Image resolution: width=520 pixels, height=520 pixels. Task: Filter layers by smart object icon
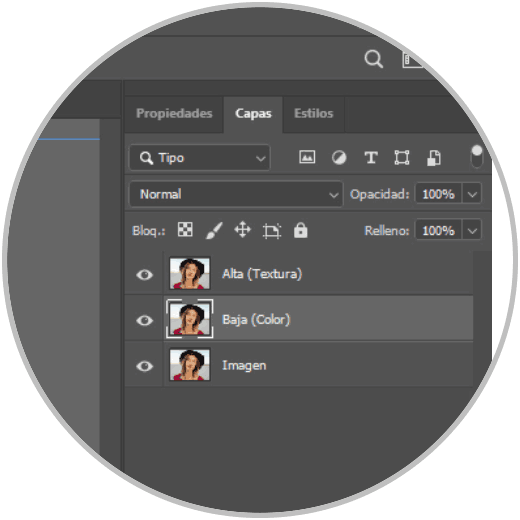pyautogui.click(x=434, y=158)
